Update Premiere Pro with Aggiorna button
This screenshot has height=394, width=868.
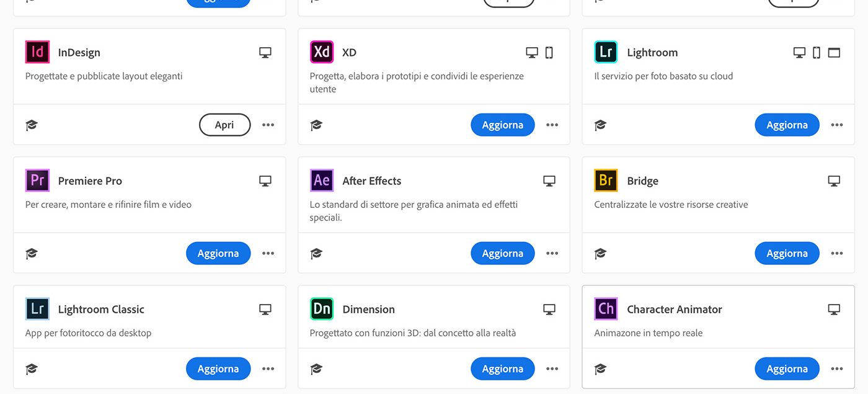click(x=218, y=253)
